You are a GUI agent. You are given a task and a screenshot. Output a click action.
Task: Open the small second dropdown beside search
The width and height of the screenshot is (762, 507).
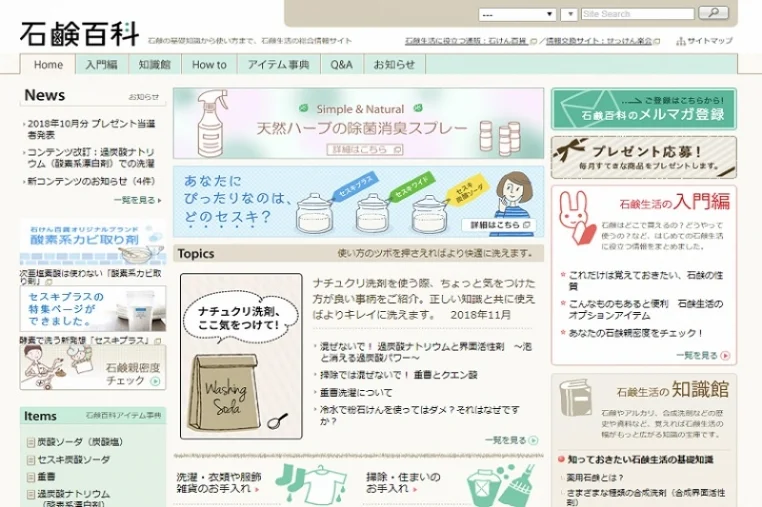569,15
